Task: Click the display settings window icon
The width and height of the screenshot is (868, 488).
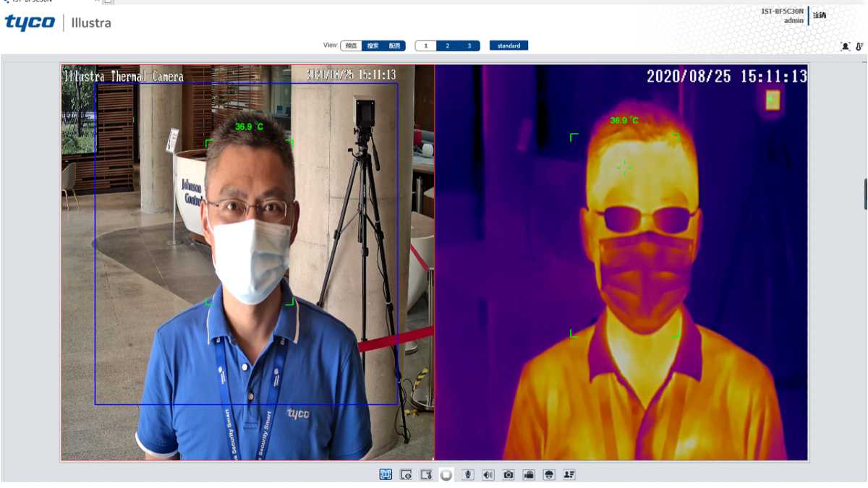Action: coord(427,474)
